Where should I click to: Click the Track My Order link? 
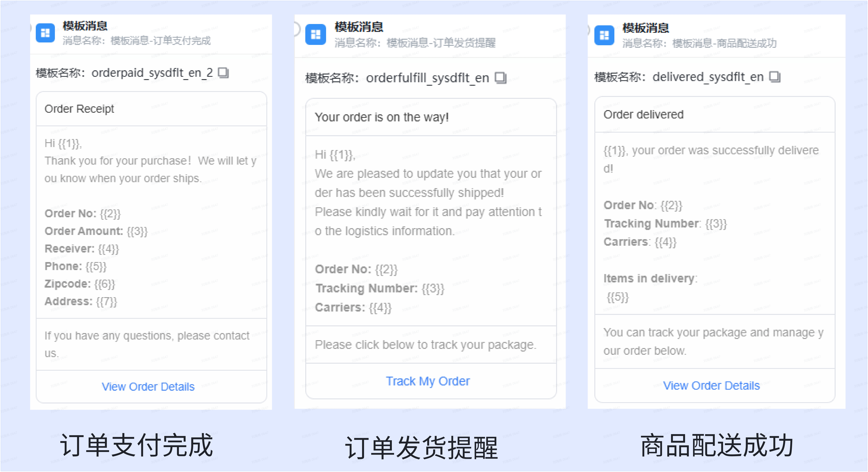[428, 381]
